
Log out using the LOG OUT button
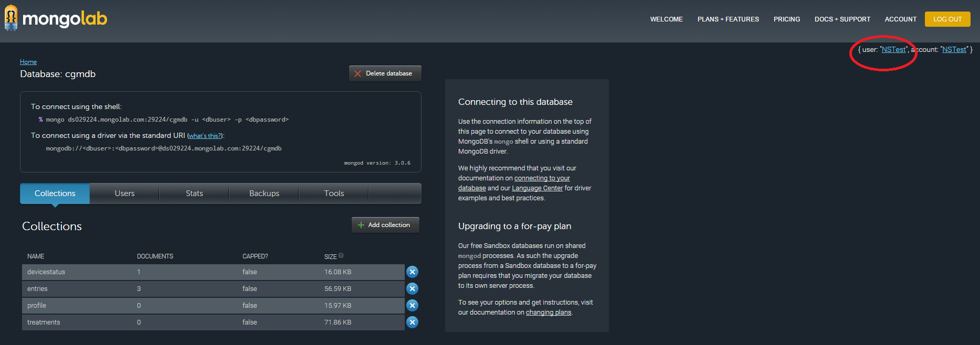947,19
